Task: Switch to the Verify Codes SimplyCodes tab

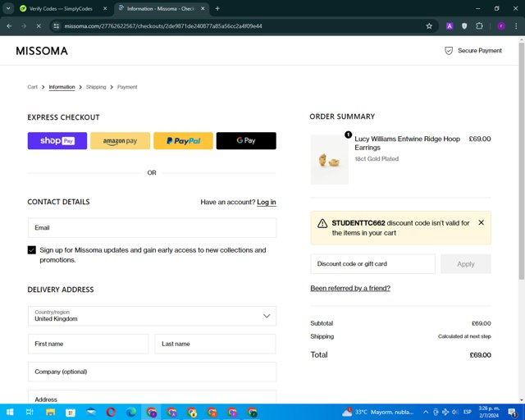Action: point(60,9)
